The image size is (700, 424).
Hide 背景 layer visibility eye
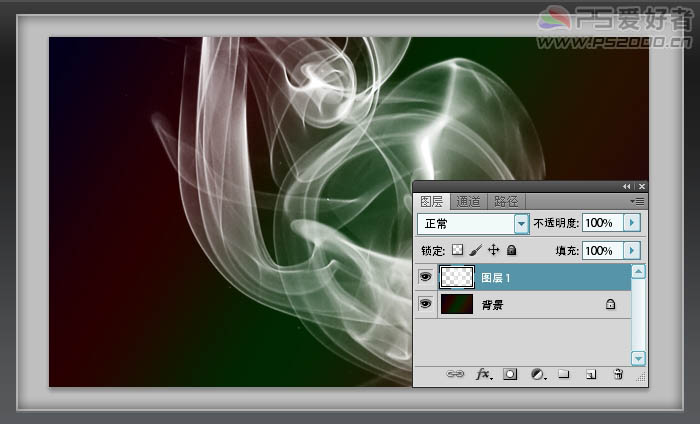point(425,304)
